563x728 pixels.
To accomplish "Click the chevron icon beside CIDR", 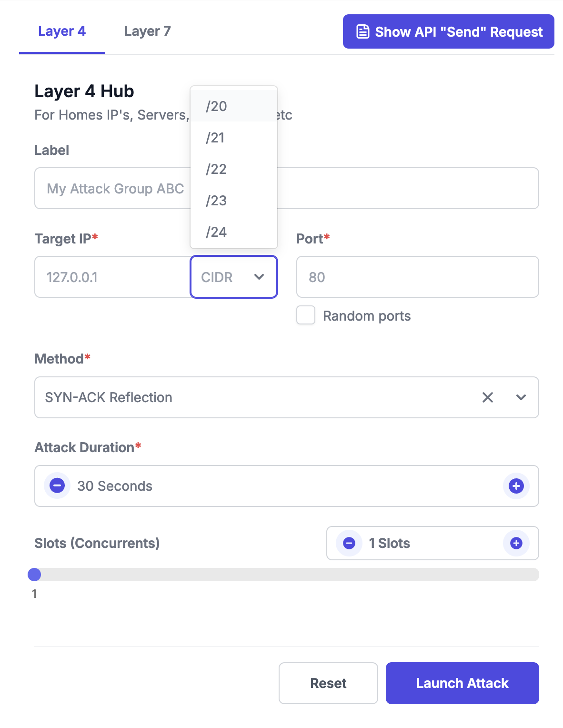I will point(259,277).
